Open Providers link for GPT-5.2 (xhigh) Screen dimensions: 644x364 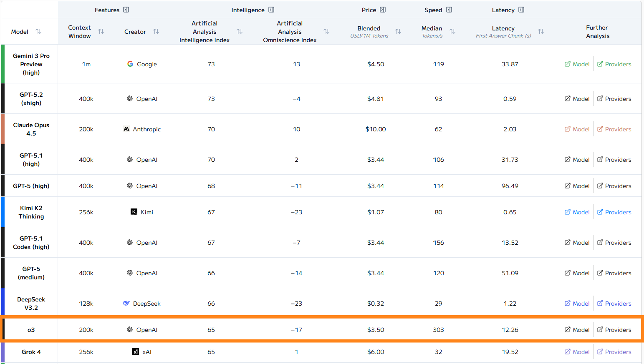[x=614, y=99]
